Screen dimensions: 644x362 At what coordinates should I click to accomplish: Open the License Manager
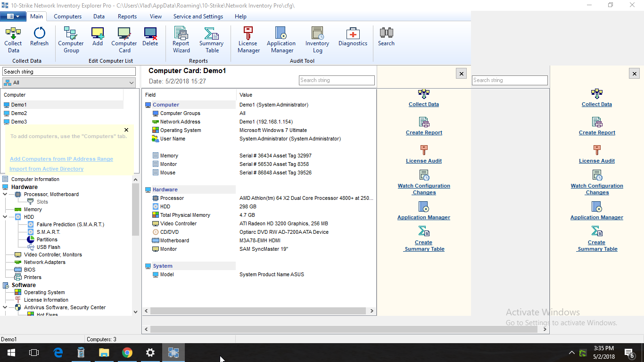[x=248, y=40]
